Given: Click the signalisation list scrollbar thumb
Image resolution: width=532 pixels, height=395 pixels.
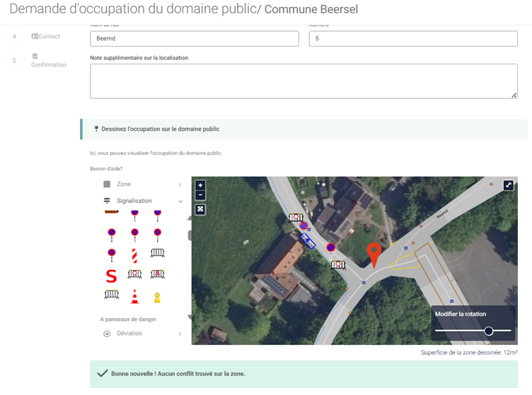Looking at the screenshot, I should tap(190, 235).
